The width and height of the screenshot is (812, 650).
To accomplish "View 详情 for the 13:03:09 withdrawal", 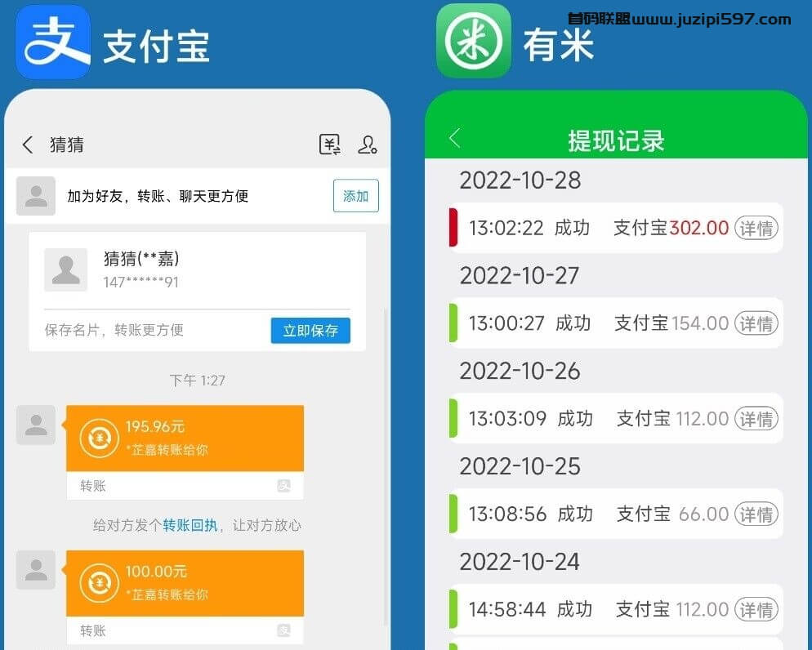I will pyautogui.click(x=756, y=419).
